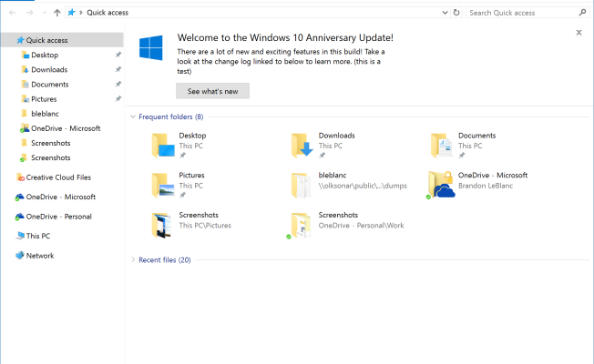Open the root OneDrive - Microsoft sidebar node
Screen dimensions: 594x364
pos(61,197)
